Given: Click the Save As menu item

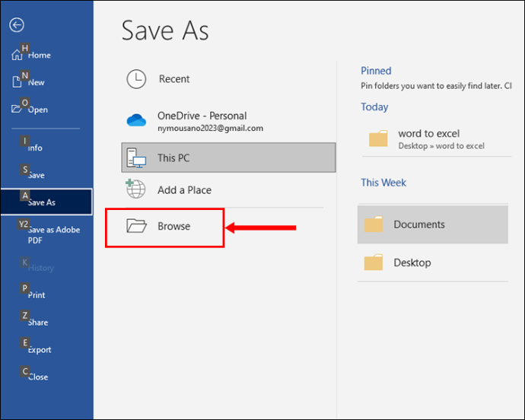Looking at the screenshot, I should (46, 202).
